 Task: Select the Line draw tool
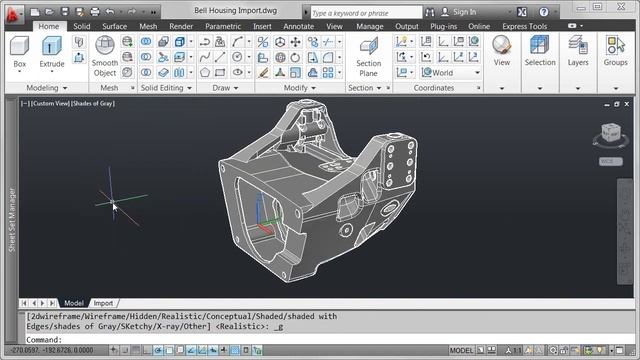220,57
